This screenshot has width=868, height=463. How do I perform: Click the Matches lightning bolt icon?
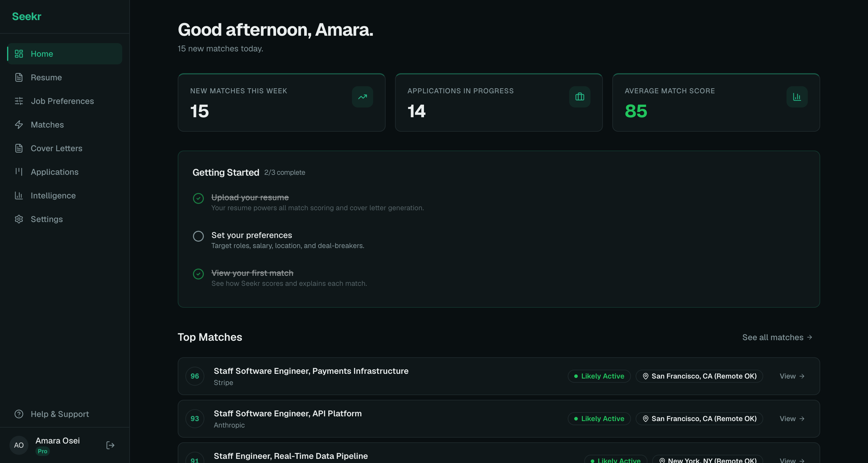point(19,124)
